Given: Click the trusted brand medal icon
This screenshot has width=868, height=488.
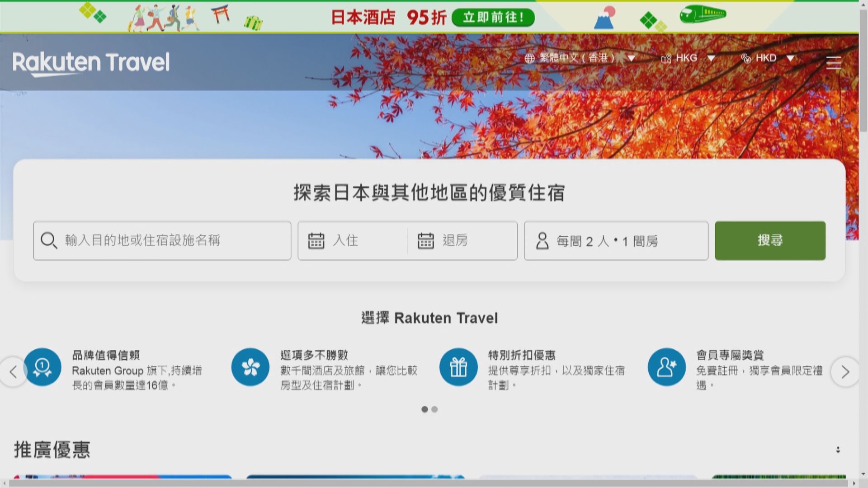Looking at the screenshot, I should click(42, 367).
